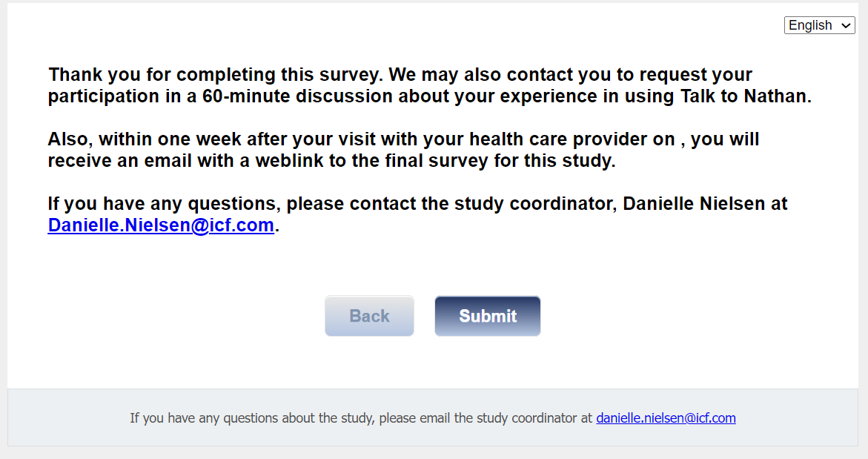
Task: Open the bold Danielle.Nielsen@icf.com email link
Action: 161,225
